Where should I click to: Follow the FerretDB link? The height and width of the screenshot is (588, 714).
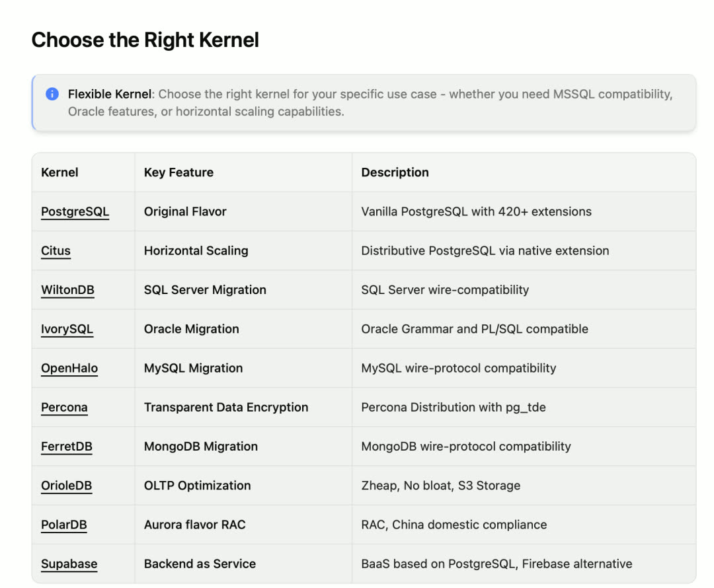66,447
